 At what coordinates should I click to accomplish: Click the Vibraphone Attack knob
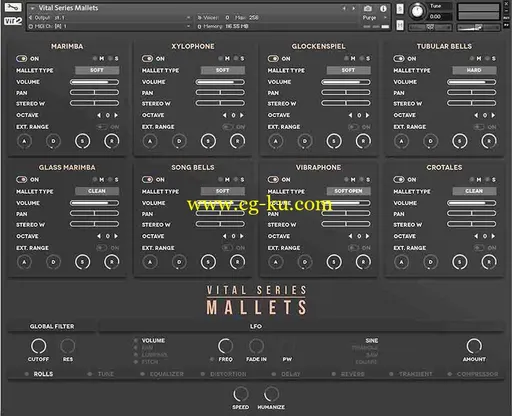(276, 262)
